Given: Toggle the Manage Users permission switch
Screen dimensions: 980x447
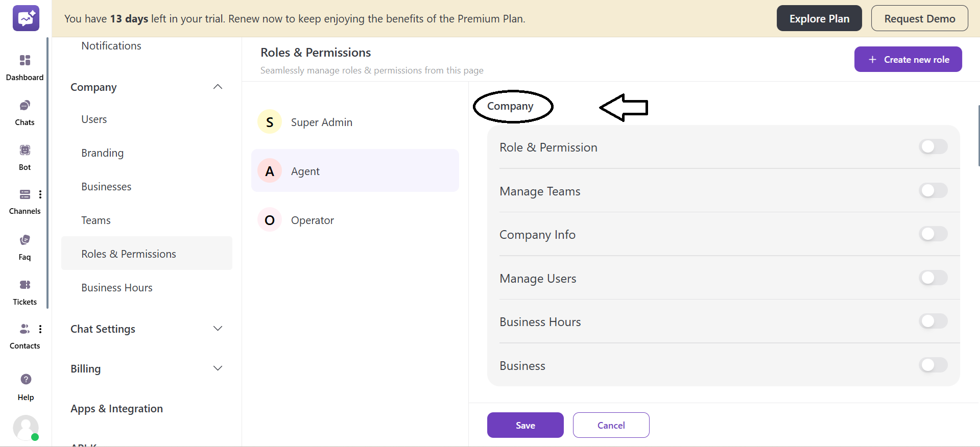Looking at the screenshot, I should click(933, 278).
